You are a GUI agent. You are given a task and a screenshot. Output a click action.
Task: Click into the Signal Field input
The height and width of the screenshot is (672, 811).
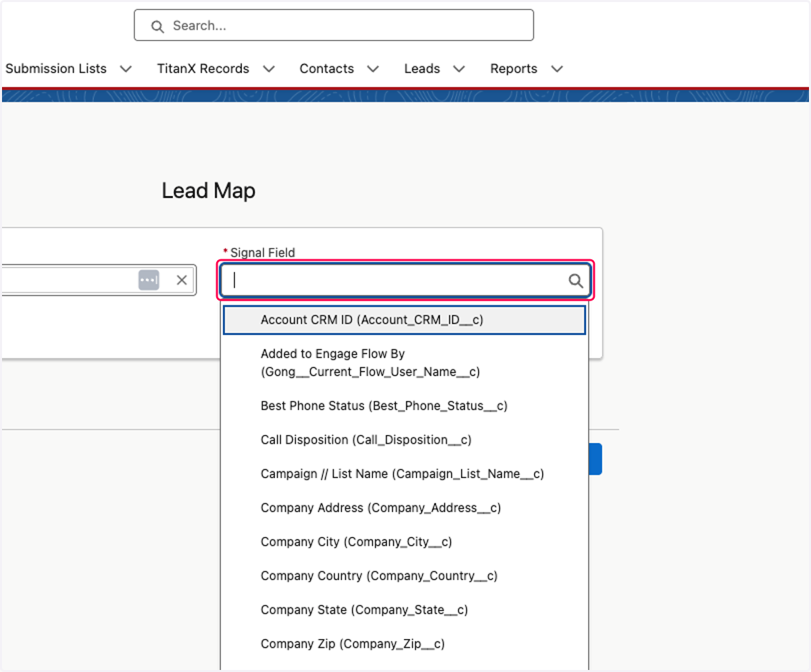pos(405,280)
